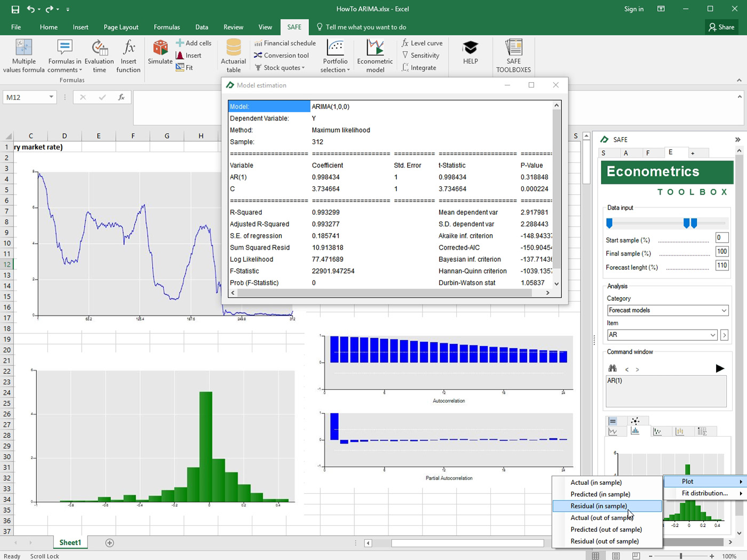Image resolution: width=747 pixels, height=560 pixels.
Task: Click the Undo arrow icon
Action: click(31, 9)
